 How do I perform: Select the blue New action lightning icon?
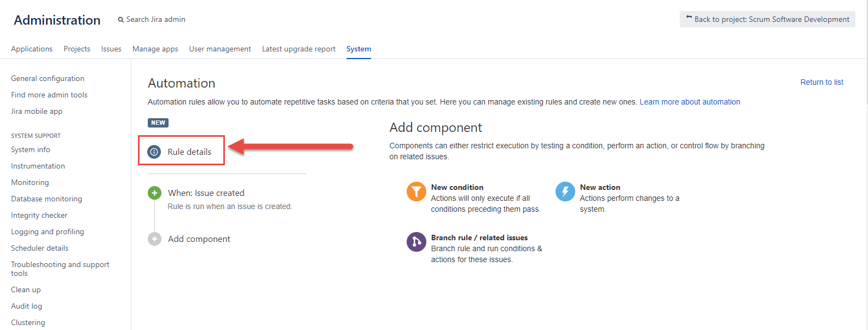tap(565, 192)
